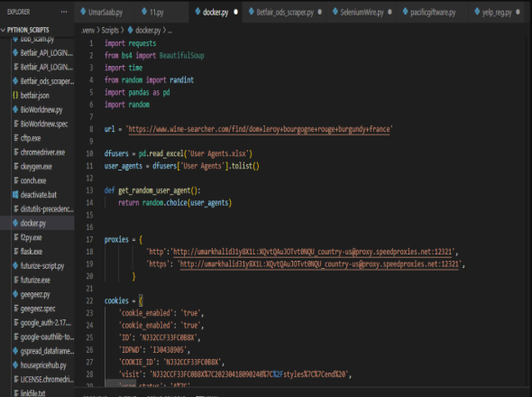This screenshot has height=397, width=532.
Task: Click unsaved dot on yelp_reg.py tab
Action: point(518,12)
